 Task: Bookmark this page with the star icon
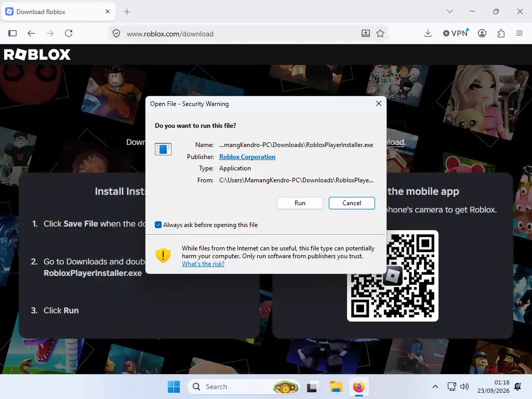tap(380, 33)
